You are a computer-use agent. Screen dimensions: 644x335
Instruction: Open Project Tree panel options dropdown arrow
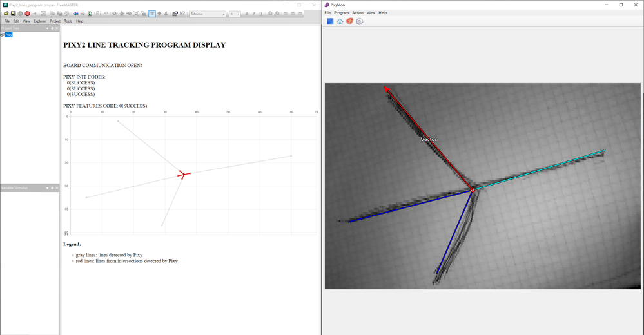point(47,28)
